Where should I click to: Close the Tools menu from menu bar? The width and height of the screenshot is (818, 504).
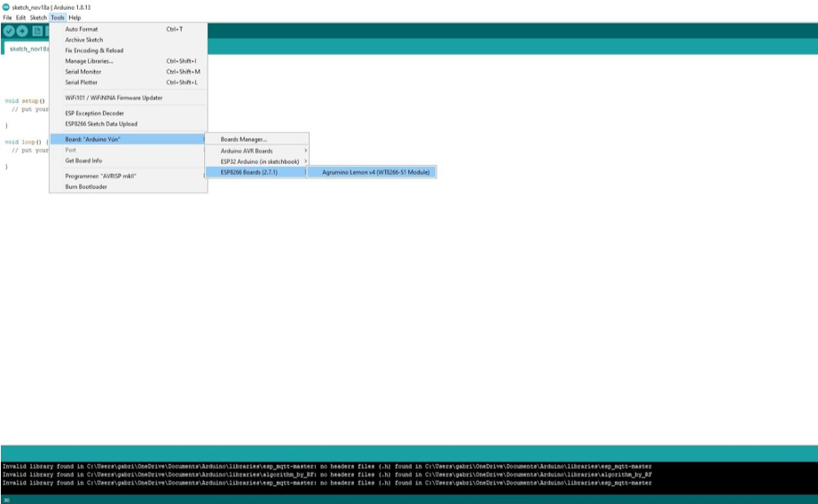58,18
